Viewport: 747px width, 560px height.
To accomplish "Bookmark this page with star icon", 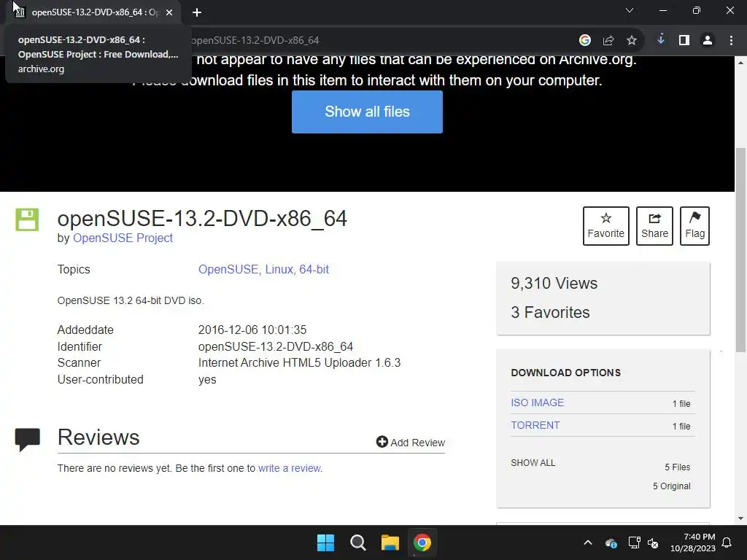I will [x=632, y=41].
